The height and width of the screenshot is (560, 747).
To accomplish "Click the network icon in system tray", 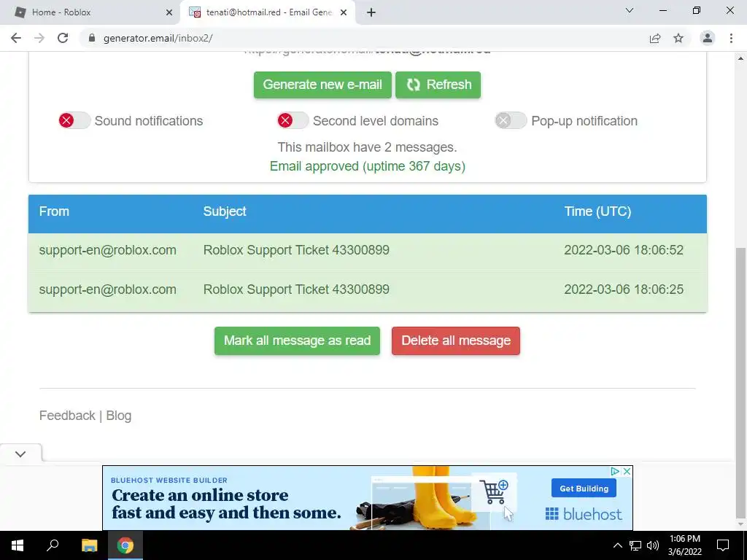I will coord(635,545).
